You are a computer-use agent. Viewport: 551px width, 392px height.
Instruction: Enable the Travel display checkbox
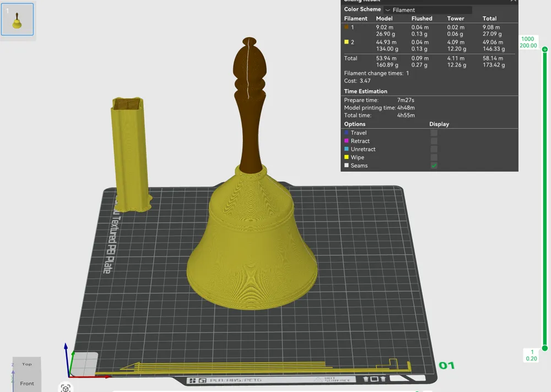[434, 133]
